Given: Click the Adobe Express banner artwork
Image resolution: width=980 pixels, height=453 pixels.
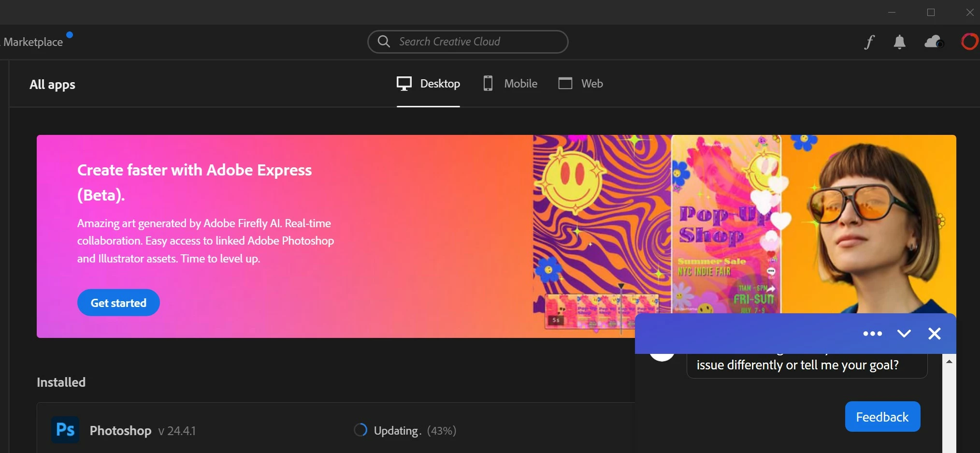Looking at the screenshot, I should pos(744,225).
